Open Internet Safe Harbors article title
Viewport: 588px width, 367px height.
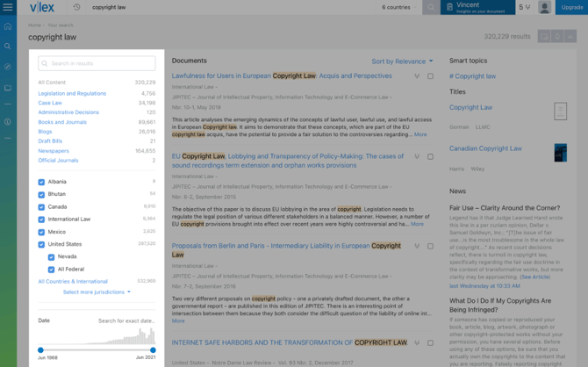click(290, 342)
